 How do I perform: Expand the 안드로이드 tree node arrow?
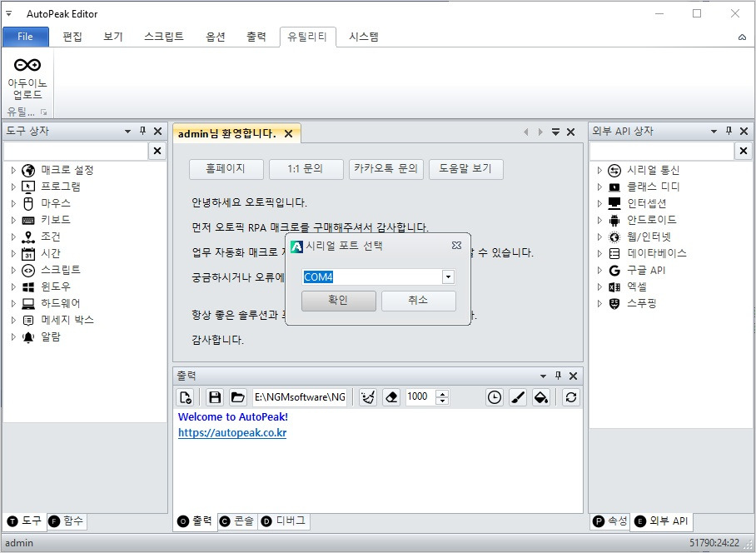pyautogui.click(x=599, y=221)
